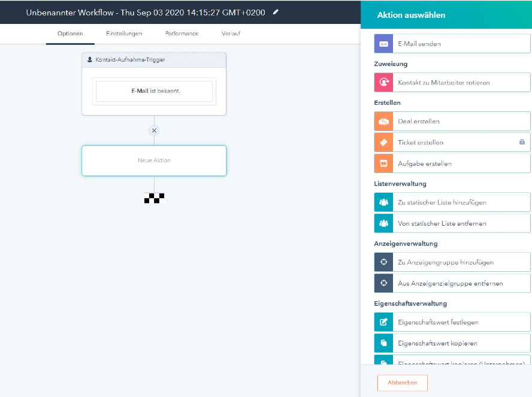The image size is (532, 397).
Task: Select Von statischer Liste entfernen action
Action: pos(442,223)
